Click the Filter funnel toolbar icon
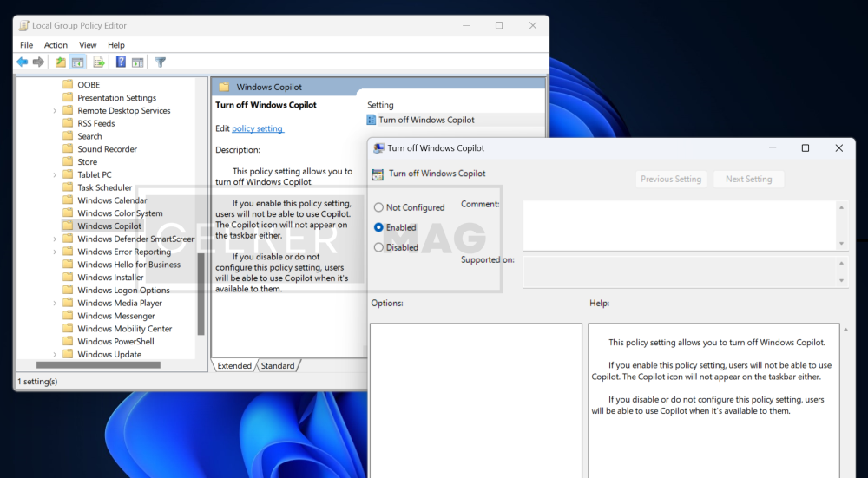 click(x=160, y=62)
